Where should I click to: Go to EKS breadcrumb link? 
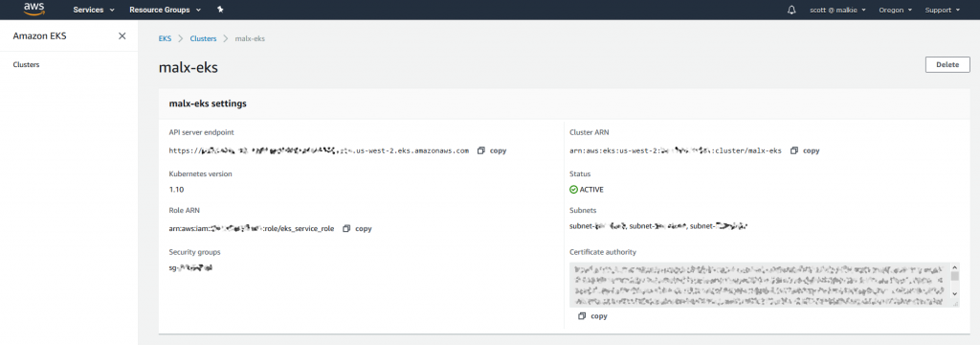coord(165,39)
